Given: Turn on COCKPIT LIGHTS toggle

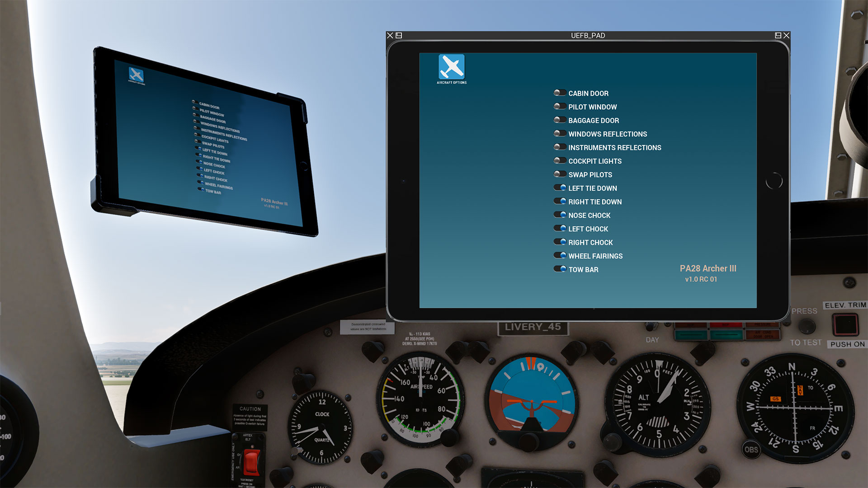Looking at the screenshot, I should coord(560,161).
